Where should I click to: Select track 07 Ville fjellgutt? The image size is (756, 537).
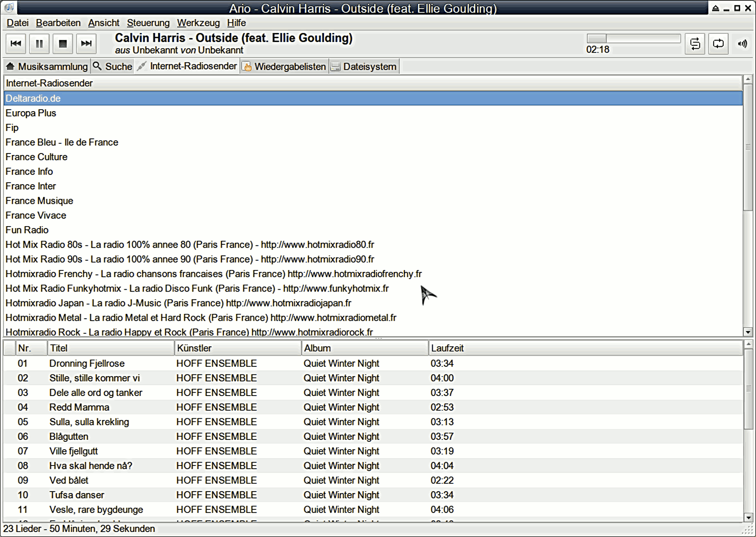pyautogui.click(x=373, y=451)
